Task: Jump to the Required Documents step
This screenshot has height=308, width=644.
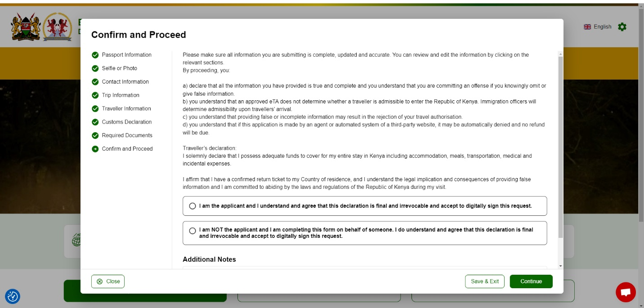Action: click(x=127, y=135)
